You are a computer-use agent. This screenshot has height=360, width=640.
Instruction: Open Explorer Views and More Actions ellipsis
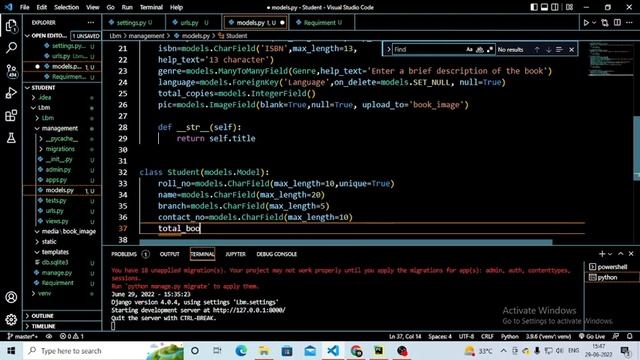coord(91,22)
